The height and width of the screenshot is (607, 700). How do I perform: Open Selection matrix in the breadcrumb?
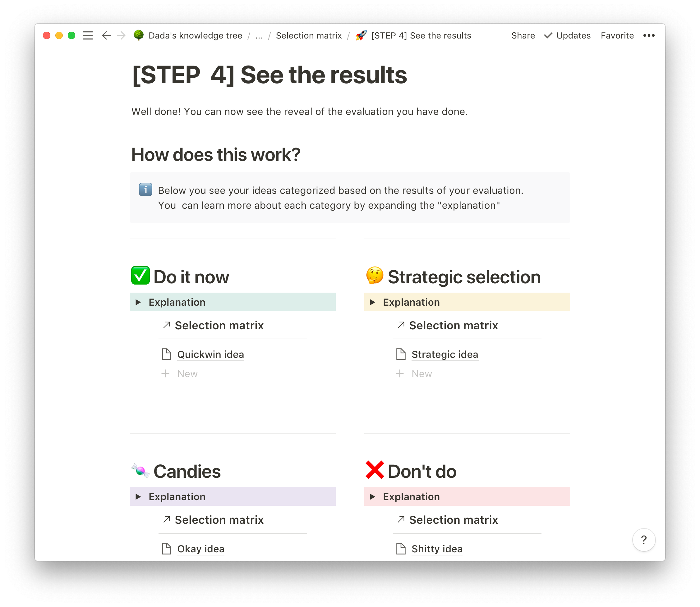coord(308,35)
